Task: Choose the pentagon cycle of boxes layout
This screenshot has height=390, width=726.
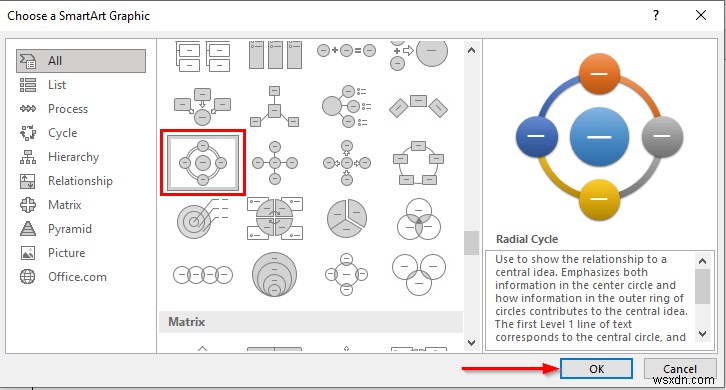Action: 419,163
